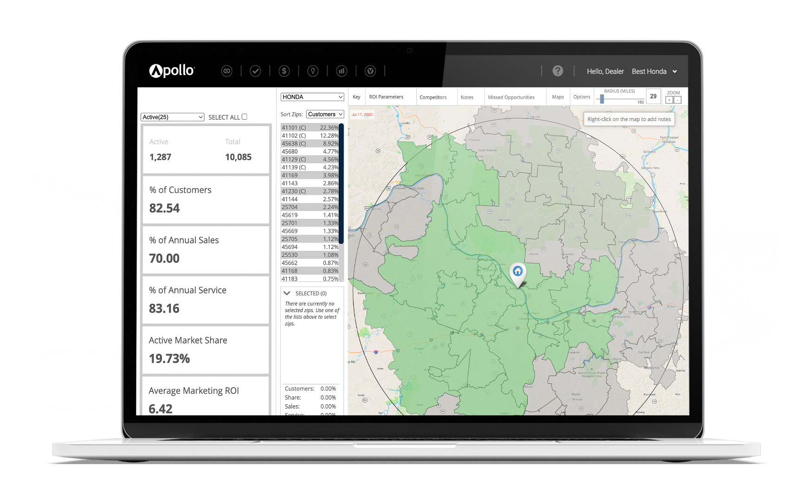Open the Competitors tab
Screen dimensions: 812x504
[x=433, y=97]
